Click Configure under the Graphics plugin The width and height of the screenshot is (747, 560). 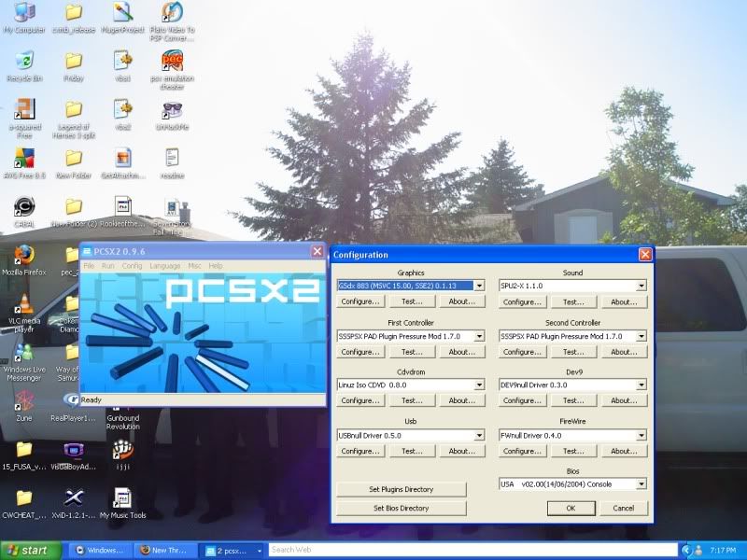[360, 301]
